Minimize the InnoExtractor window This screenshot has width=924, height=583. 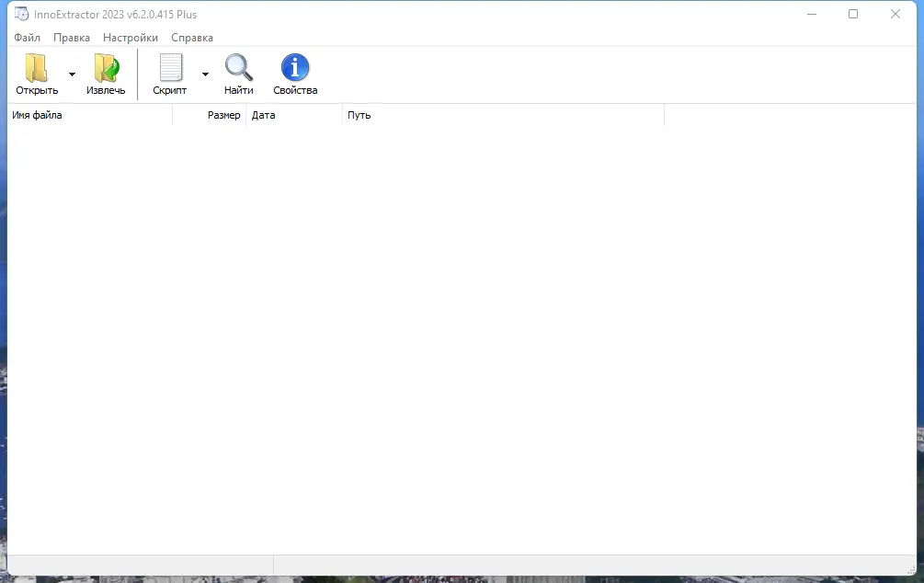812,14
